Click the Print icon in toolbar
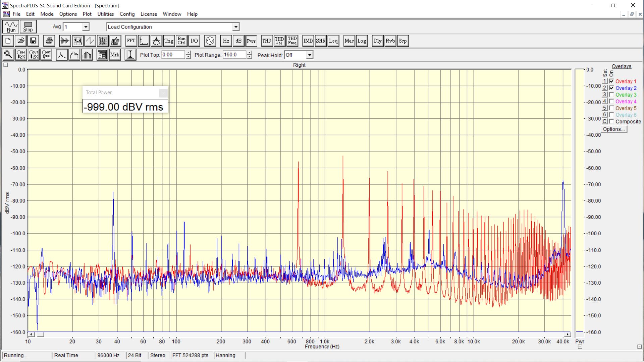644x362 pixels. point(49,41)
